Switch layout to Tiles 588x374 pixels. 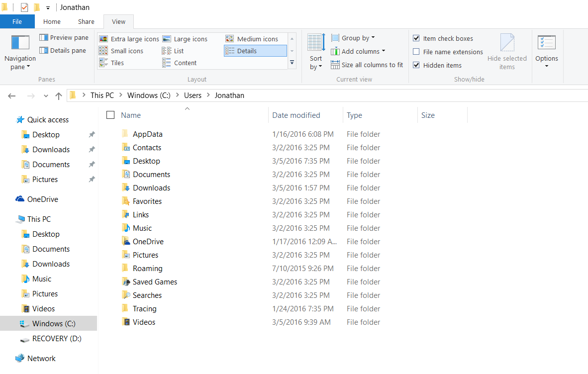[111, 63]
